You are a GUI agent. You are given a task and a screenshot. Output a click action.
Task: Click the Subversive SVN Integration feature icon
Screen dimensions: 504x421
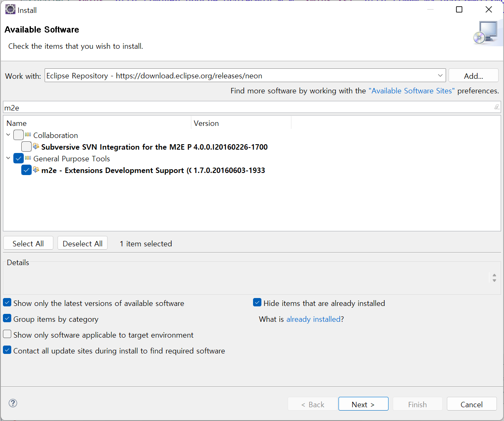click(x=36, y=146)
